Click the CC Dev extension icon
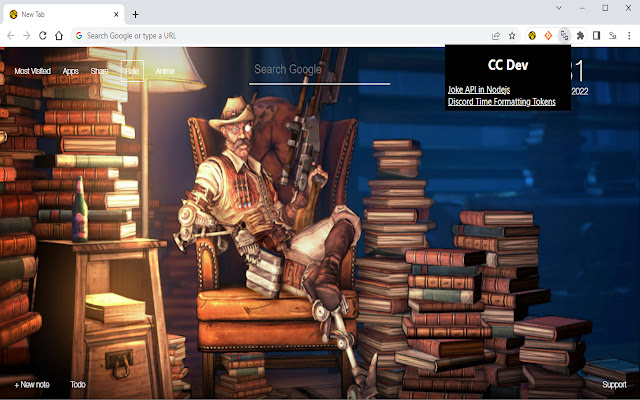Screen dimensions: 640x400 tap(564, 36)
